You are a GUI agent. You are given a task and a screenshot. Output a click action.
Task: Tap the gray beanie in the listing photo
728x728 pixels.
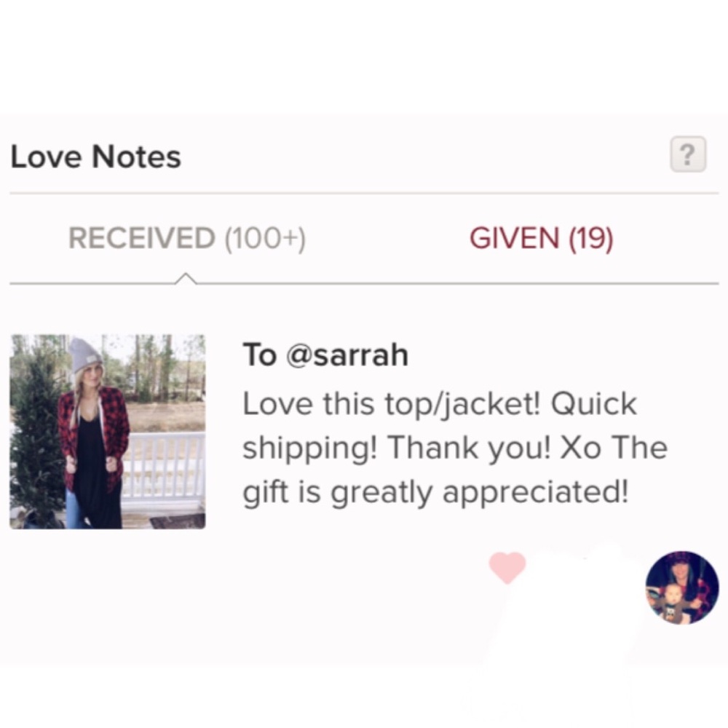84,355
